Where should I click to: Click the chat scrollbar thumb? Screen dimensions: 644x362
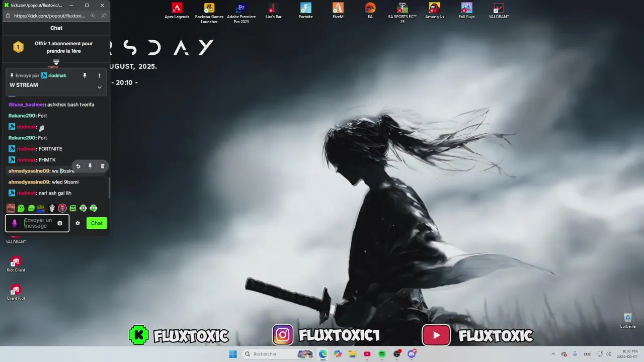(109, 187)
